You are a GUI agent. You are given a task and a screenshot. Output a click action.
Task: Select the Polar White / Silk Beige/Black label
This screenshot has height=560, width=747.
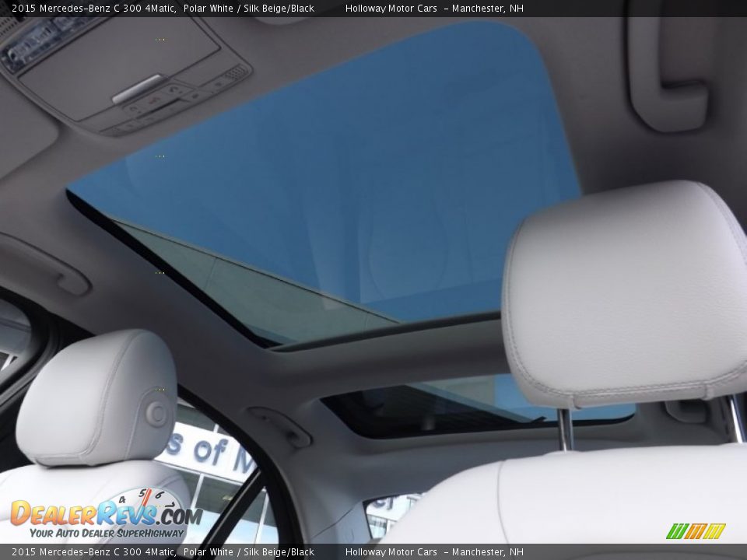coord(249,9)
